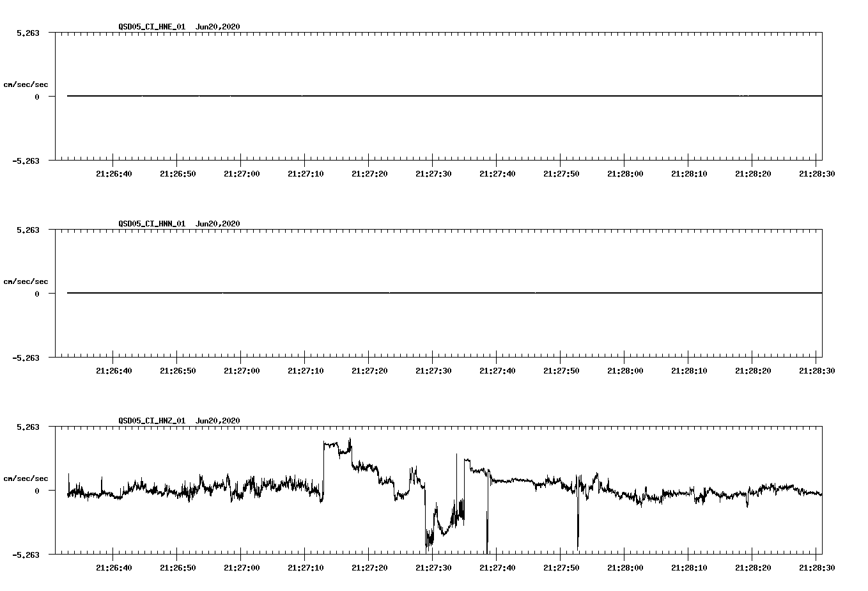Click the 5.263 upper limit on HNZ plot
868x591 pixels.
28,427
